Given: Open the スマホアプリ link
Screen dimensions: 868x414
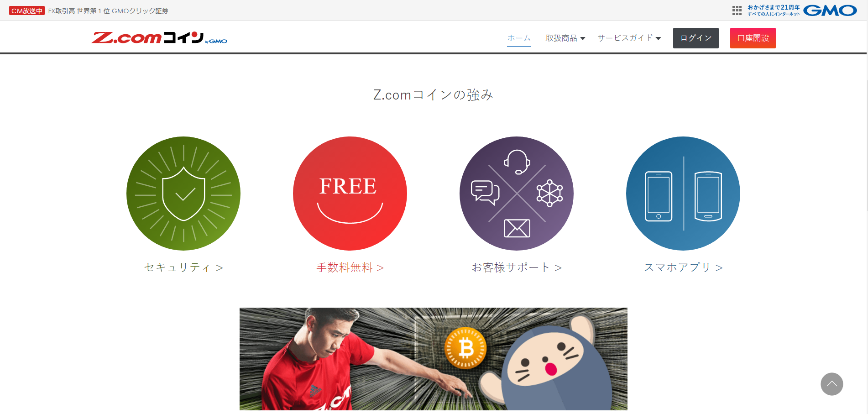Looking at the screenshot, I should tap(683, 267).
